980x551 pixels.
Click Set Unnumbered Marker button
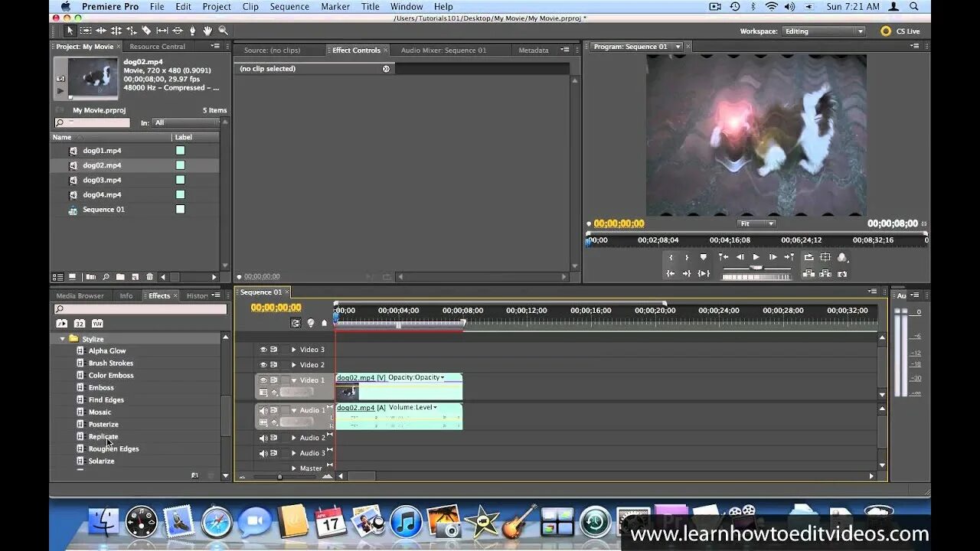click(703, 257)
